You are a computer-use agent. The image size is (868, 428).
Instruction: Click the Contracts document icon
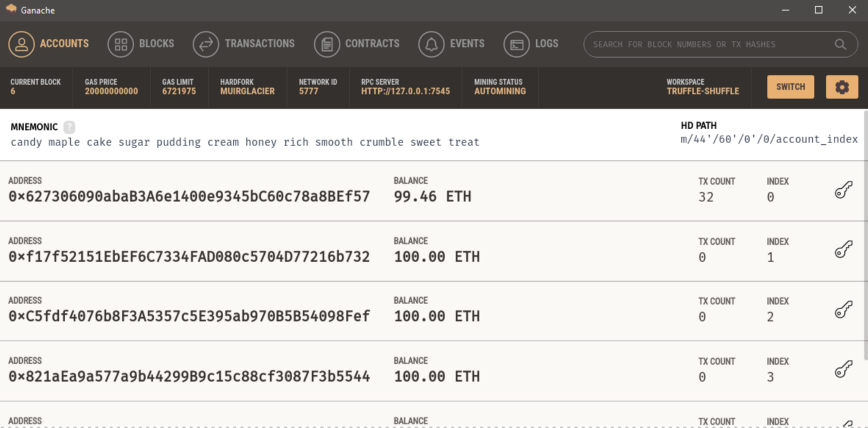327,45
